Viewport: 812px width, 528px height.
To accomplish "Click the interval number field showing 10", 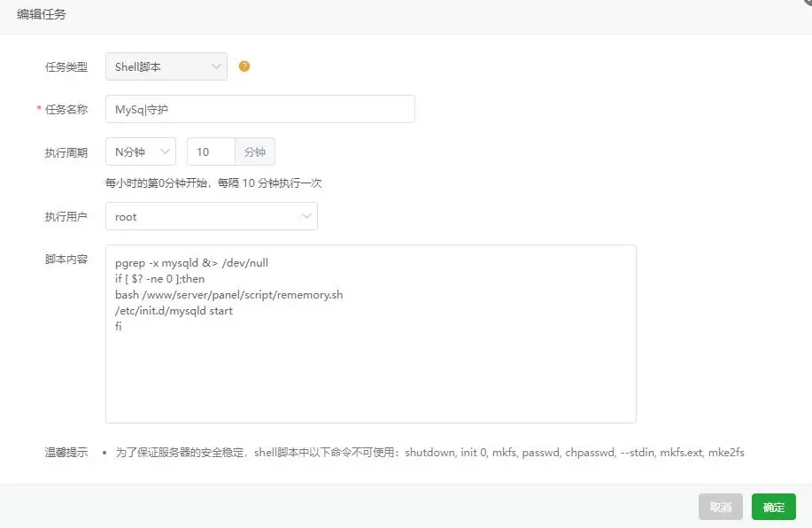I will [211, 151].
